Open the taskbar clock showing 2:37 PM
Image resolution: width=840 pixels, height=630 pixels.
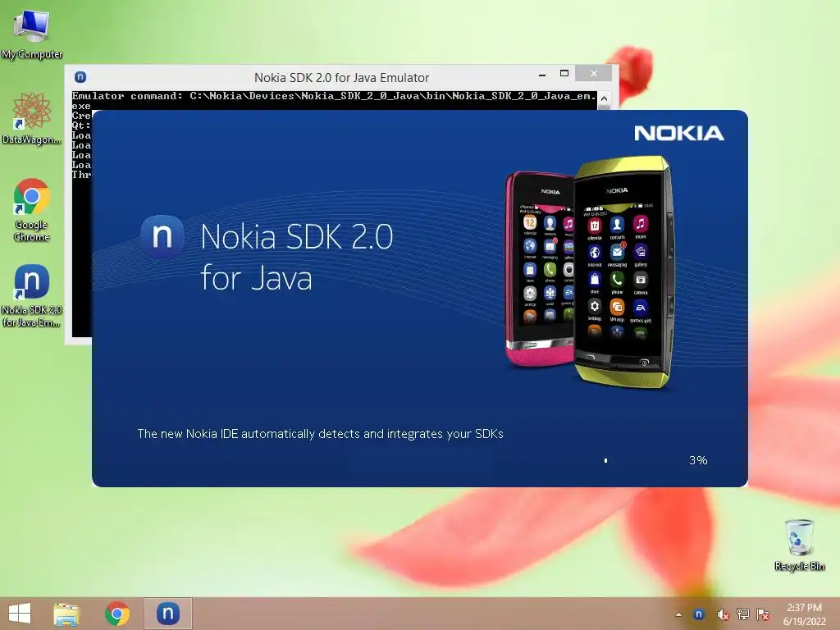pyautogui.click(x=804, y=614)
